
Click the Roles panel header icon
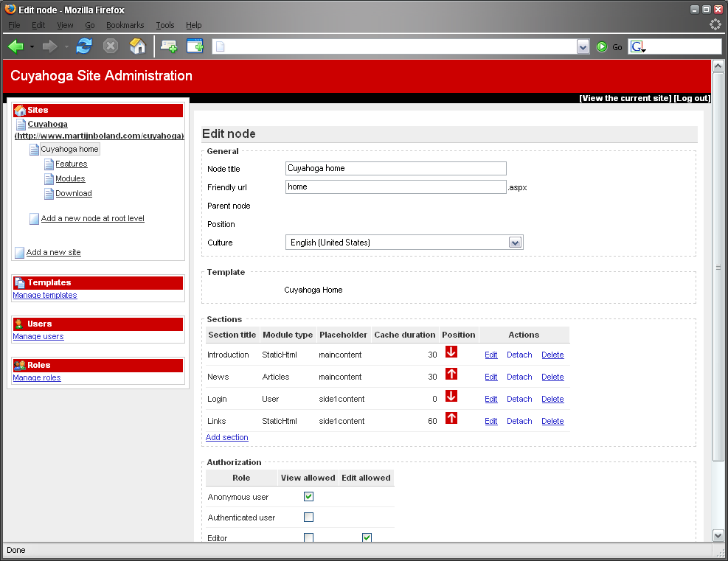(19, 365)
